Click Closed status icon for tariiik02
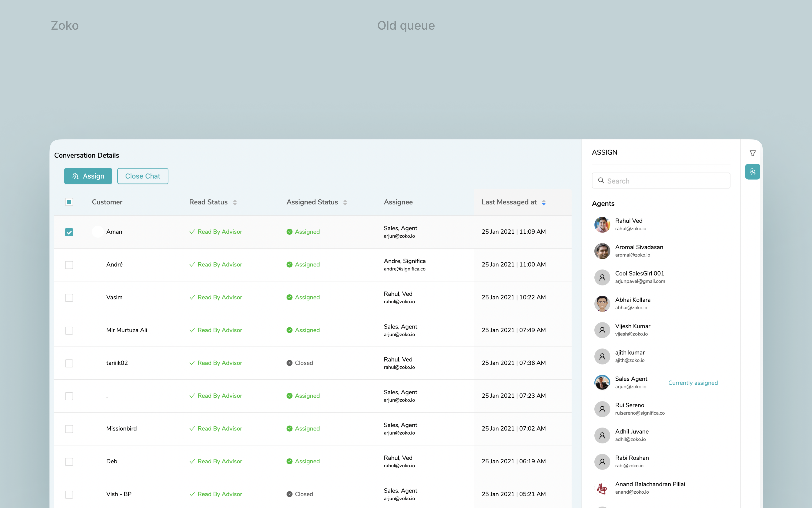 click(x=289, y=363)
